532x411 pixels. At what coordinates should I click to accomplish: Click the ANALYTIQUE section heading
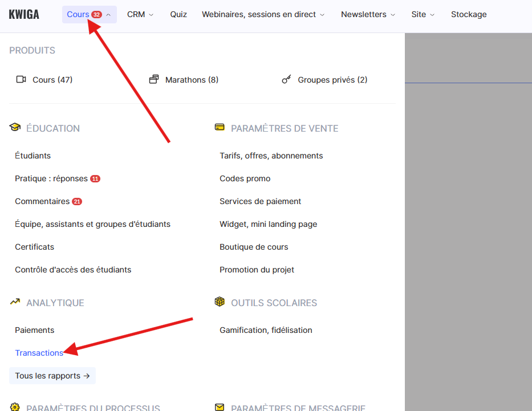point(55,303)
